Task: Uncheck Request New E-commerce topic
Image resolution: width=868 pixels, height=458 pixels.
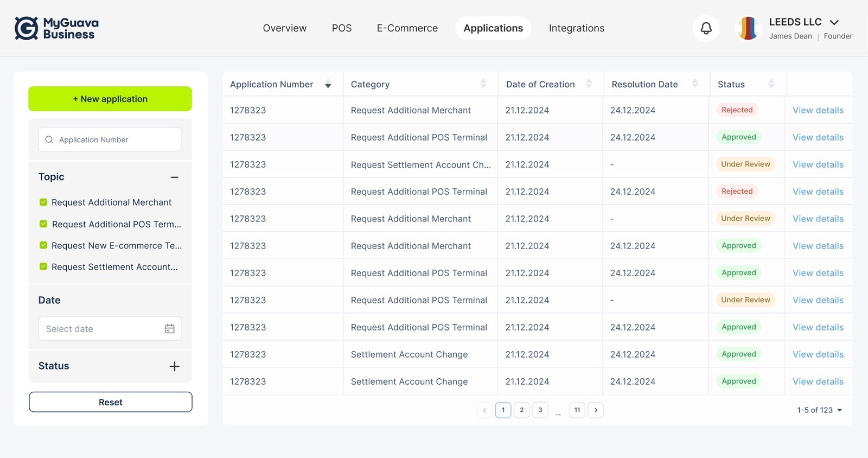Action: pos(43,245)
